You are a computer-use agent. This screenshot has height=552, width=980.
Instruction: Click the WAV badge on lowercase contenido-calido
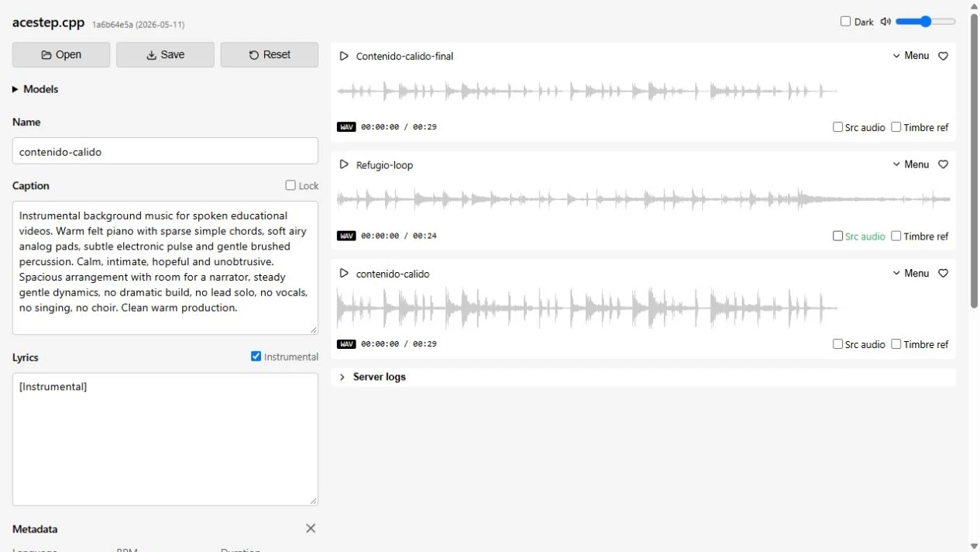[x=346, y=344]
